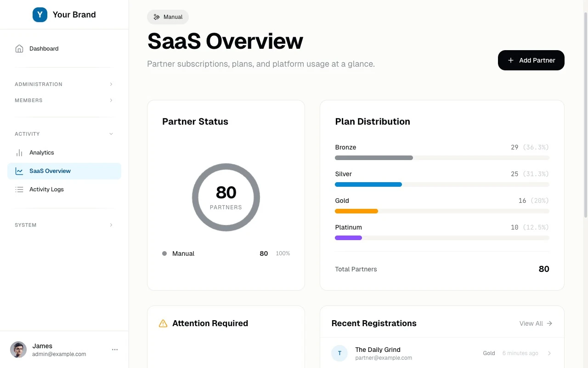
Task: Click the Bronze plan label
Action: [x=345, y=147]
